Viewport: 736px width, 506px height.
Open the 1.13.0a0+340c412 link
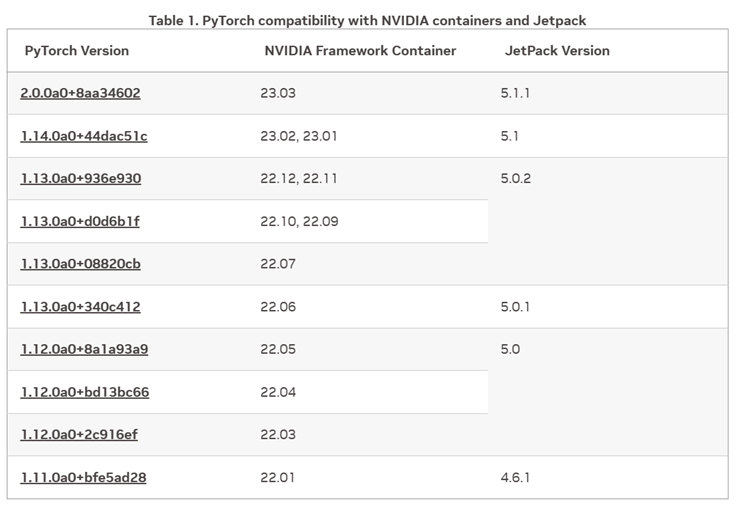(x=80, y=307)
